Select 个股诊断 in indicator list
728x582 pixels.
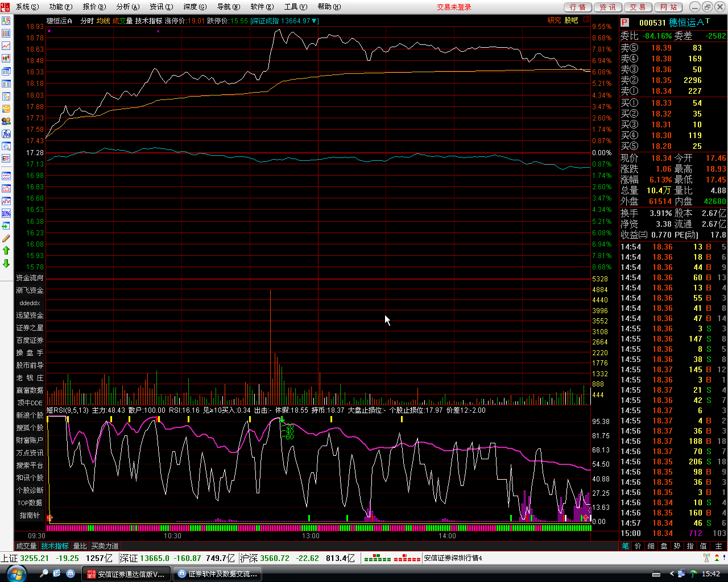[30, 490]
